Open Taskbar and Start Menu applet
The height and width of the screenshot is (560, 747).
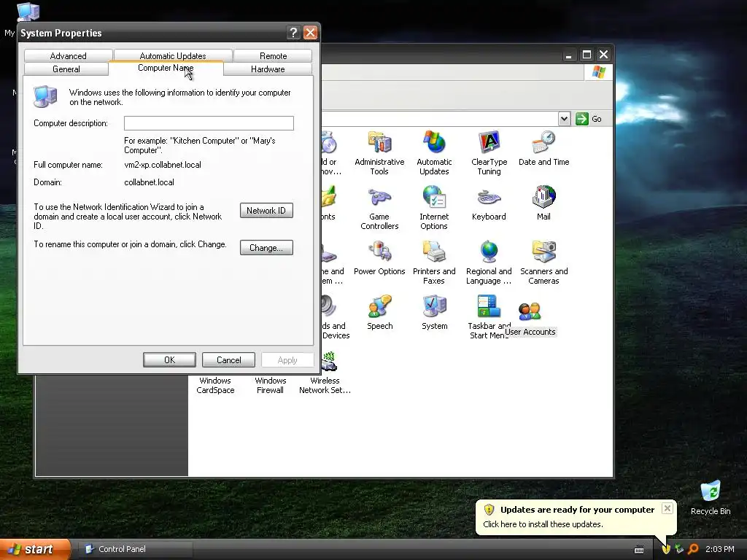tap(489, 316)
